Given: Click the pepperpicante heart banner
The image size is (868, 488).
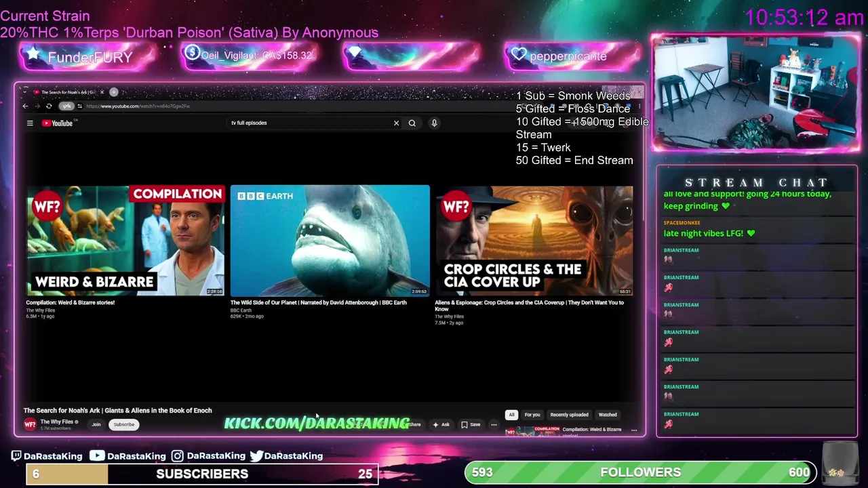Looking at the screenshot, I should [572, 56].
